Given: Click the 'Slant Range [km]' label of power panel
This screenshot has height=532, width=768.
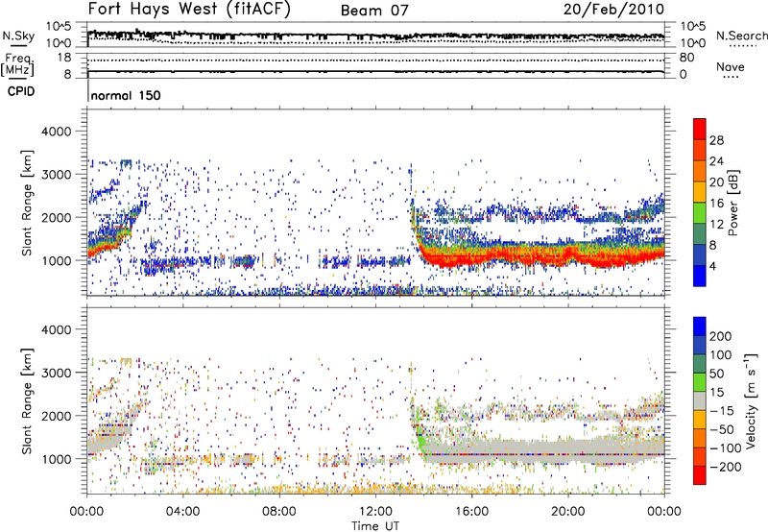Looking at the screenshot, I should tap(27, 203).
